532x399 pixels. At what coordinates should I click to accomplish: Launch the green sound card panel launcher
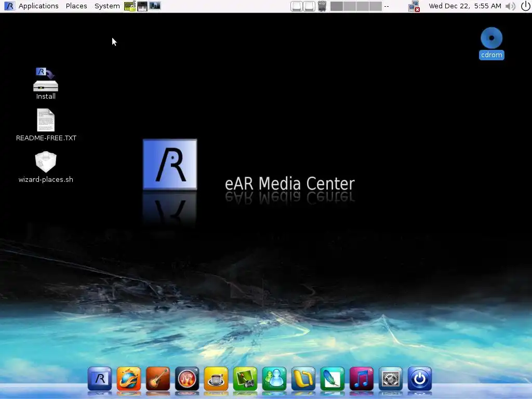pyautogui.click(x=129, y=6)
